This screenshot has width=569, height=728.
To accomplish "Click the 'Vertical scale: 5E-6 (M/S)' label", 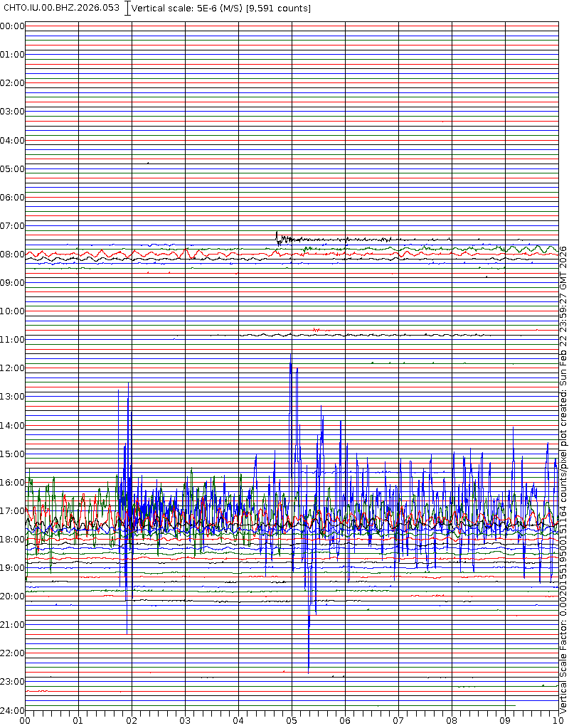I will (x=188, y=9).
